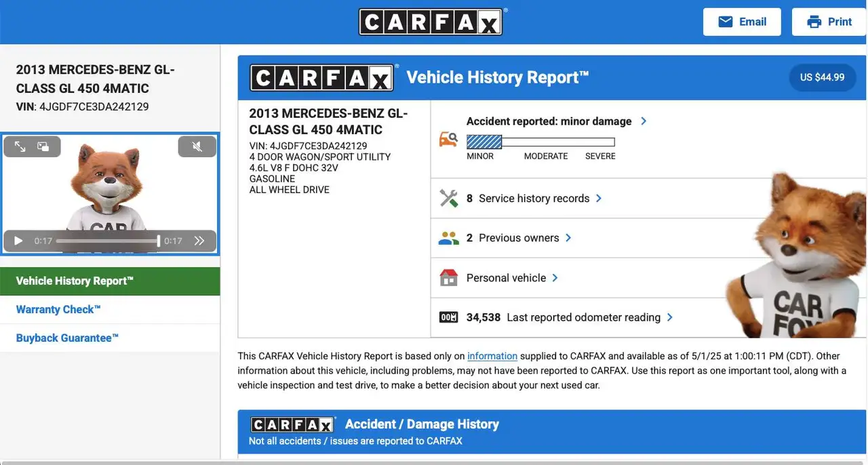Image resolution: width=868 pixels, height=465 pixels.
Task: Open the Buyback Guarantee sidebar item
Action: [x=110, y=338]
